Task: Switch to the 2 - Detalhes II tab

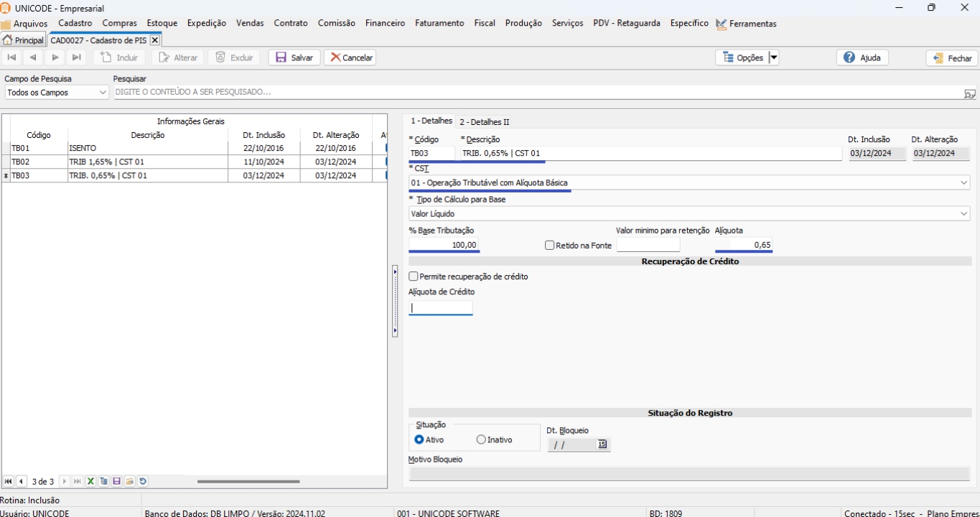Action: (x=485, y=122)
